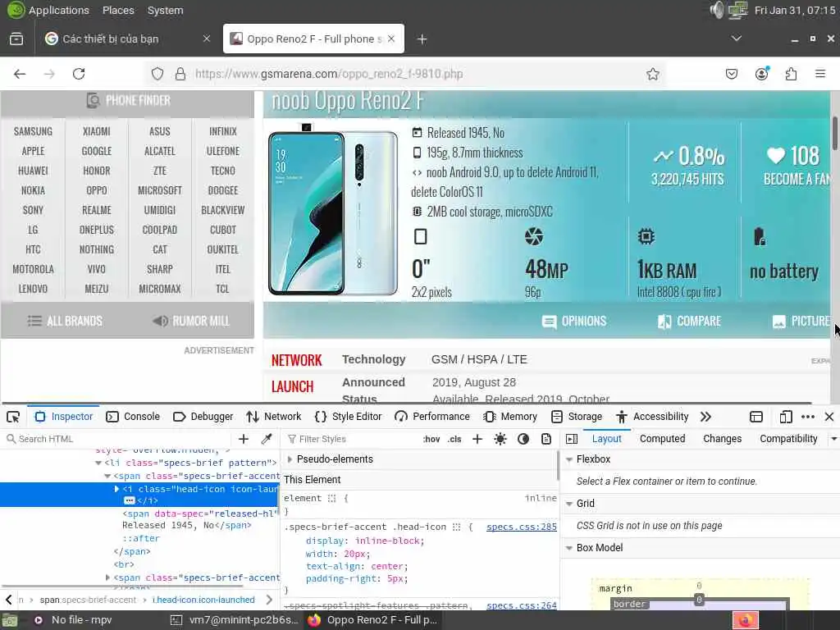
Task: Add a new CSS rule
Action: pos(477,440)
